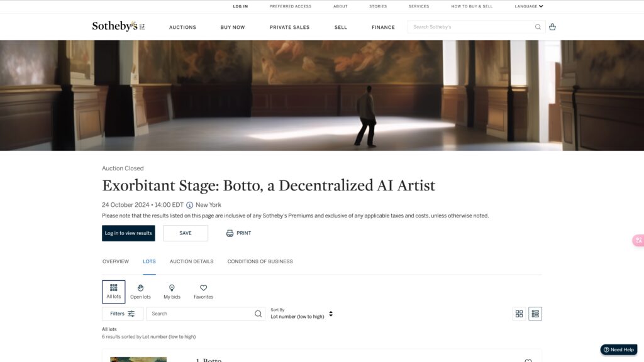Switch to the Overview tab
Image resolution: width=644 pixels, height=362 pixels.
116,261
